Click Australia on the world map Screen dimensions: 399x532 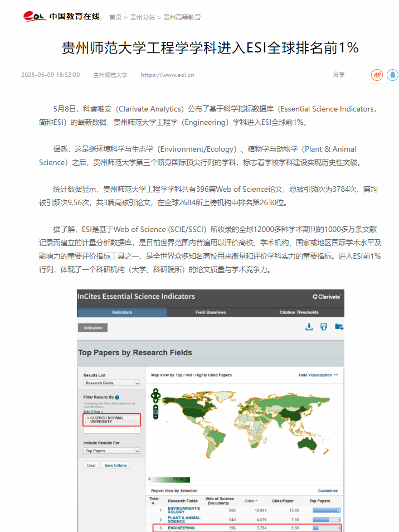tap(308, 444)
